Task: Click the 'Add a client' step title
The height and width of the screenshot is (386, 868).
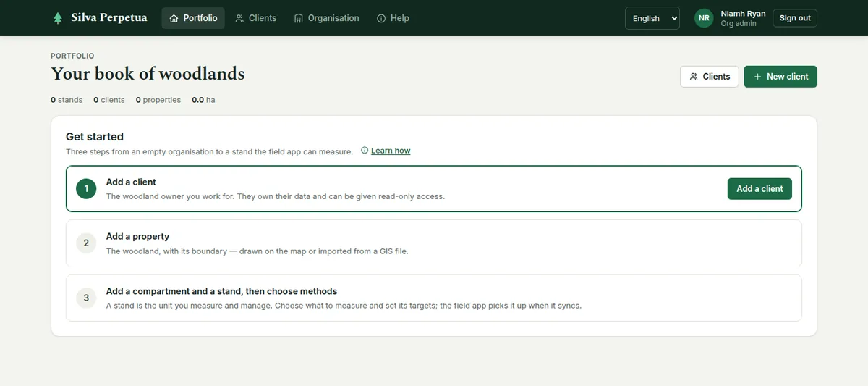Action: point(131,182)
